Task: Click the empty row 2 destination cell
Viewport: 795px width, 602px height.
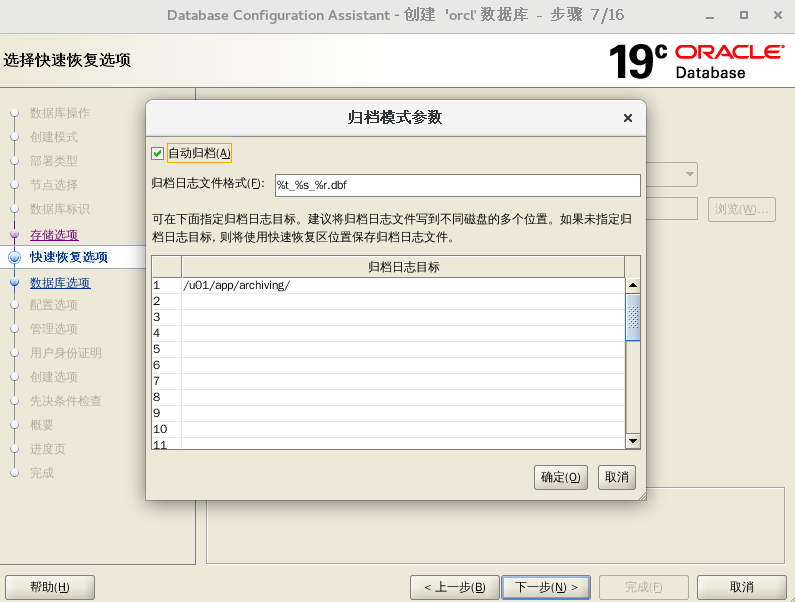Action: [x=402, y=301]
